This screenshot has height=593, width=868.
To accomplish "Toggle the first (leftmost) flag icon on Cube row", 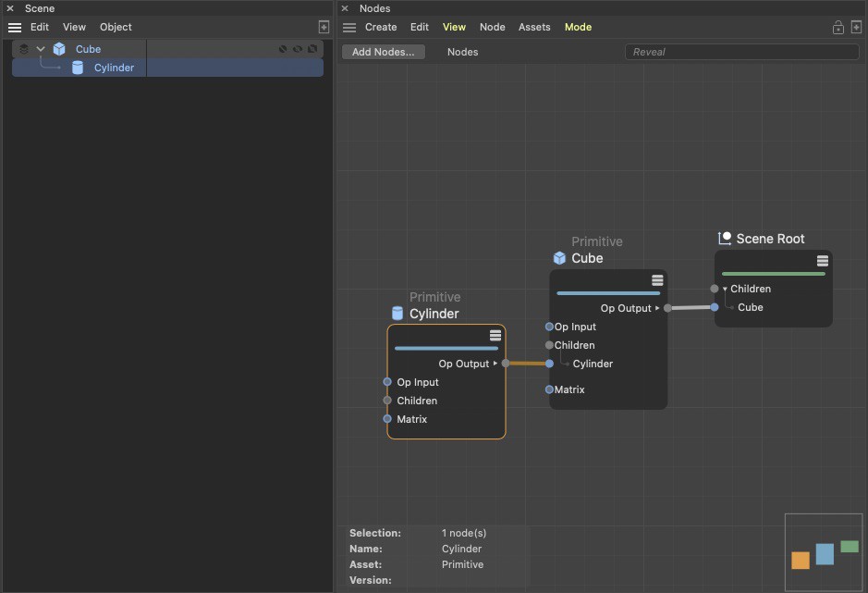I will [x=283, y=49].
